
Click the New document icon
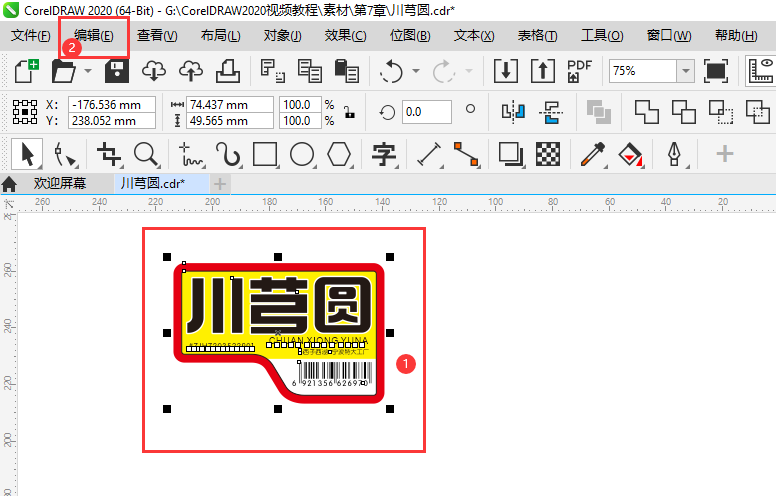point(26,71)
